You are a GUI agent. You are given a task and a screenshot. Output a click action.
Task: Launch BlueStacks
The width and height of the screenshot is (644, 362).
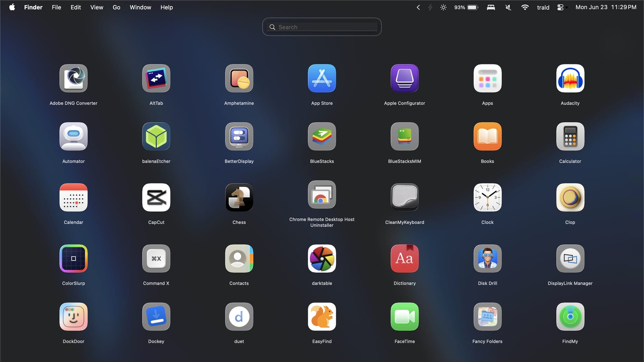322,136
